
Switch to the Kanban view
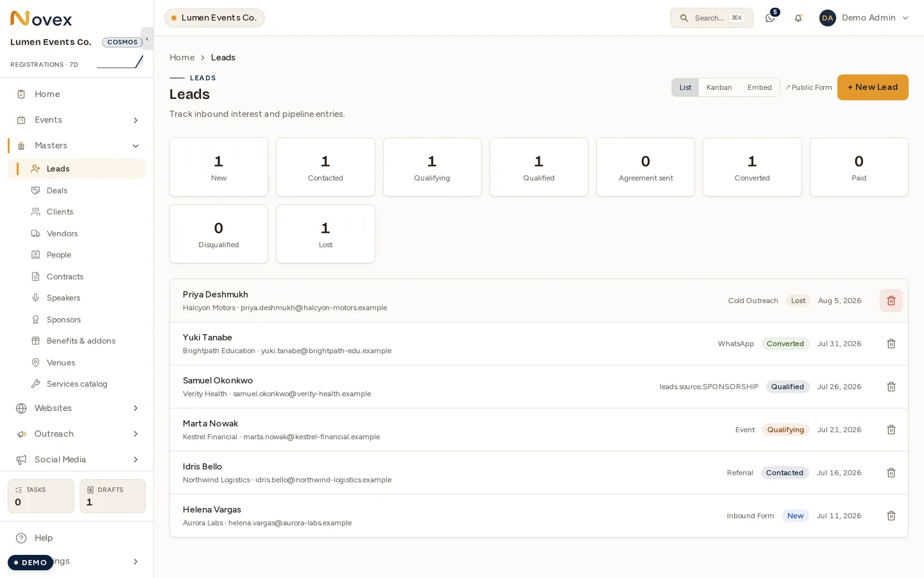click(x=719, y=87)
